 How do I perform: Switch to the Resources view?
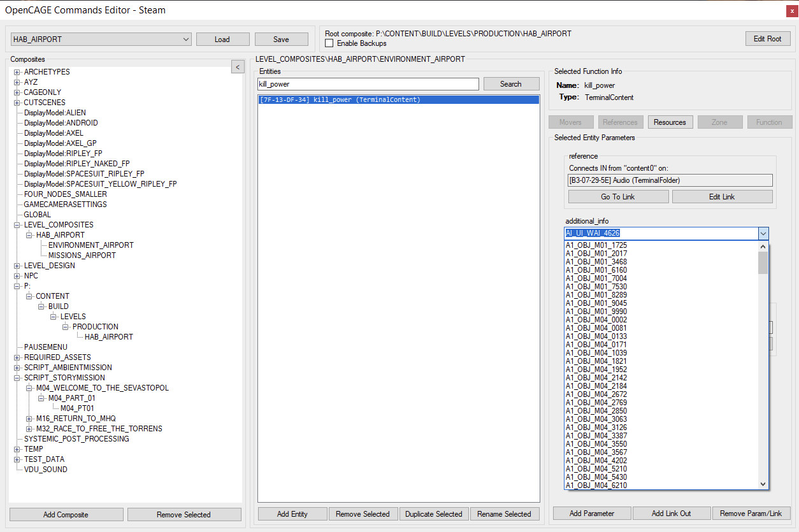670,122
